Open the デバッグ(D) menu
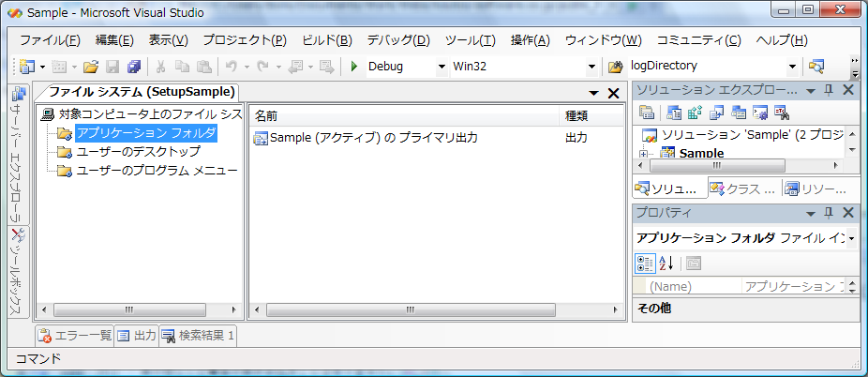 tap(398, 40)
